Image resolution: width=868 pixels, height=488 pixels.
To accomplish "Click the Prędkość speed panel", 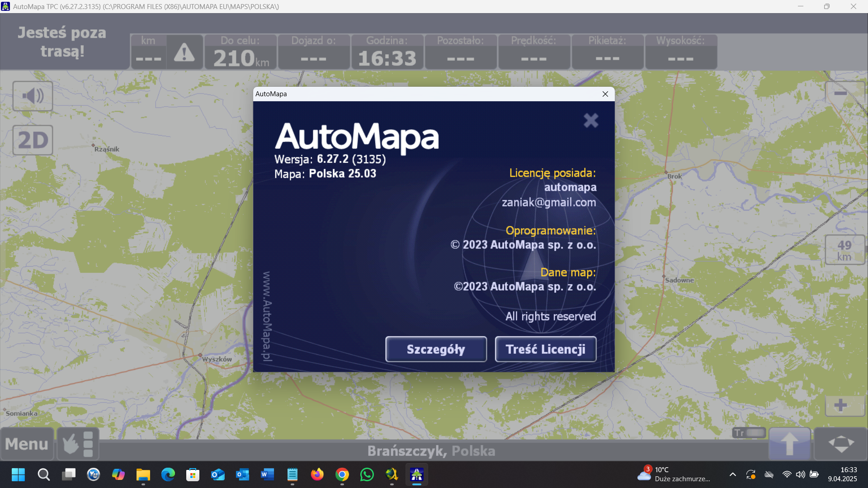I will (x=534, y=52).
